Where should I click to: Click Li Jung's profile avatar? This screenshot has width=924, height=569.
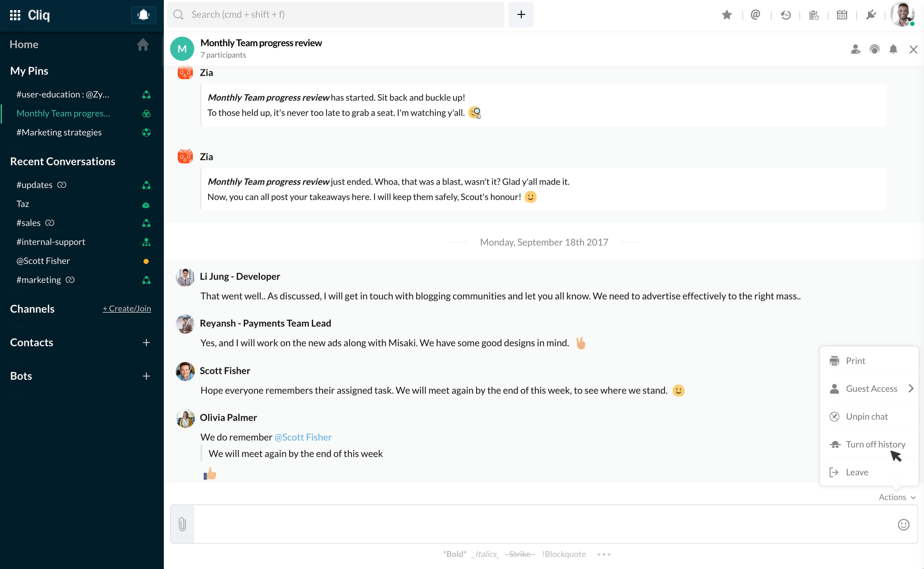185,277
